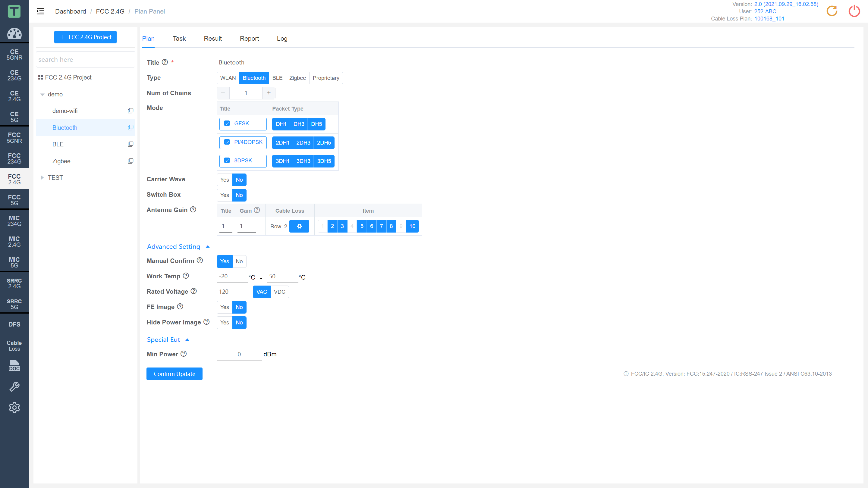Open FCC 5G sidebar module
868x488 pixels.
14,200
